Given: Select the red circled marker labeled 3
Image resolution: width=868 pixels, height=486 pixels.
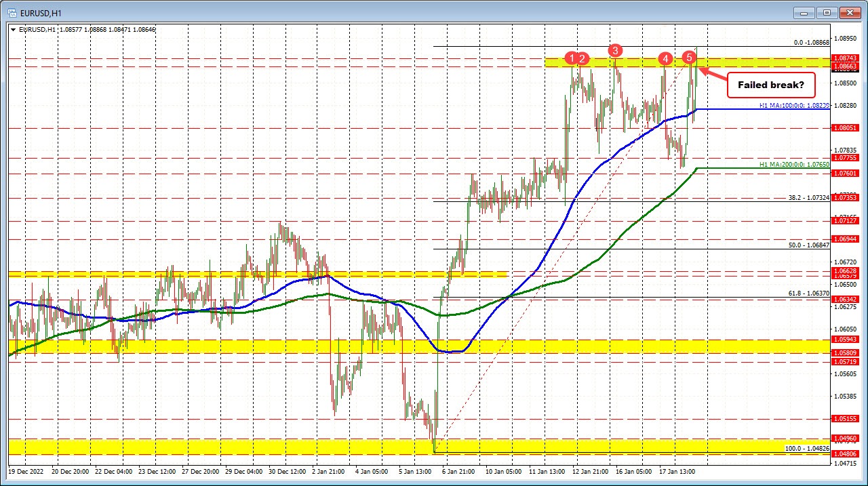Looking at the screenshot, I should [615, 50].
